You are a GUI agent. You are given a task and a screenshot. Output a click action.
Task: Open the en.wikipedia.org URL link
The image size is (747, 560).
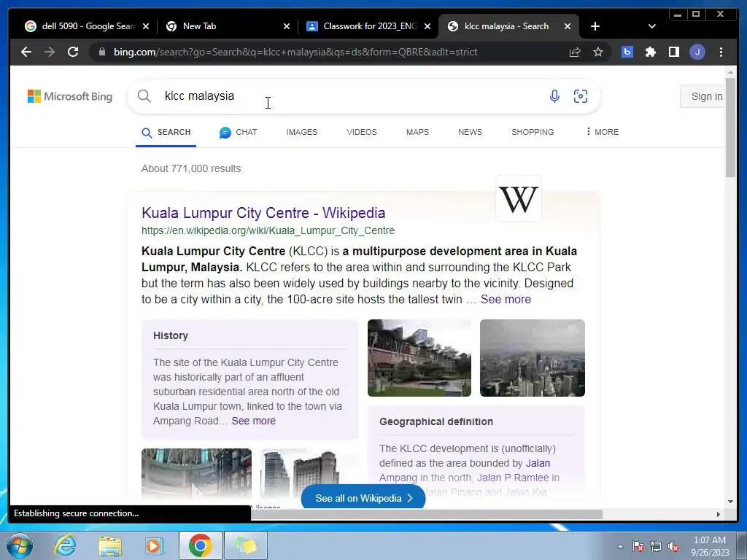click(x=268, y=230)
